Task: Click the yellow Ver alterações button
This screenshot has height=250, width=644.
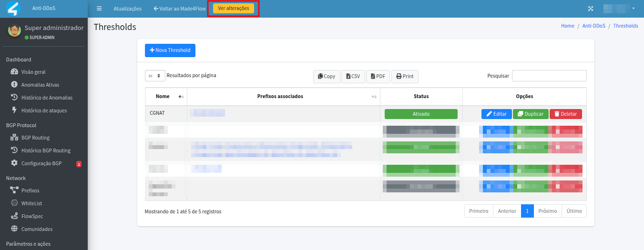Action: (x=234, y=9)
